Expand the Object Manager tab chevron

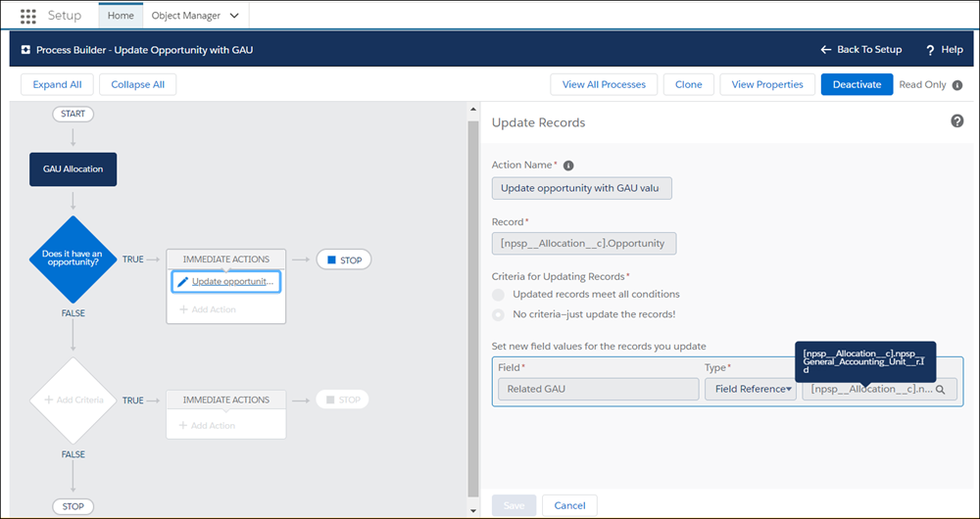point(234,16)
